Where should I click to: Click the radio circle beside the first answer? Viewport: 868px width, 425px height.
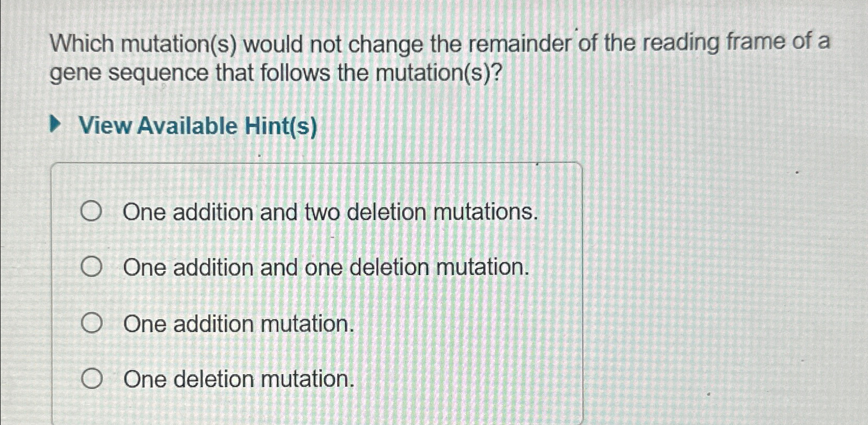92,211
